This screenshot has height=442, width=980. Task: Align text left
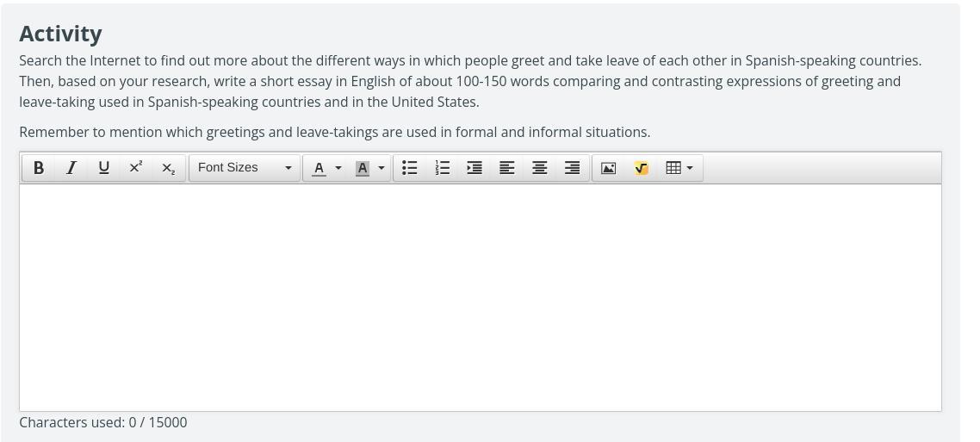coord(507,167)
